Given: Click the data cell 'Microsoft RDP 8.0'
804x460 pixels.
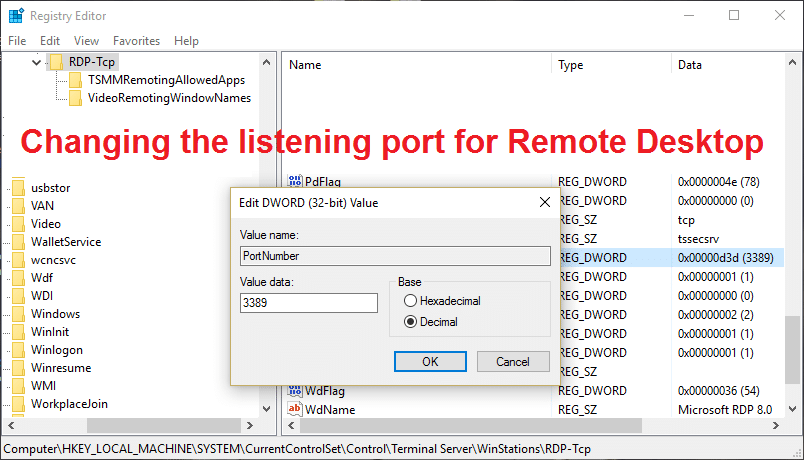Looking at the screenshot, I should [x=725, y=410].
